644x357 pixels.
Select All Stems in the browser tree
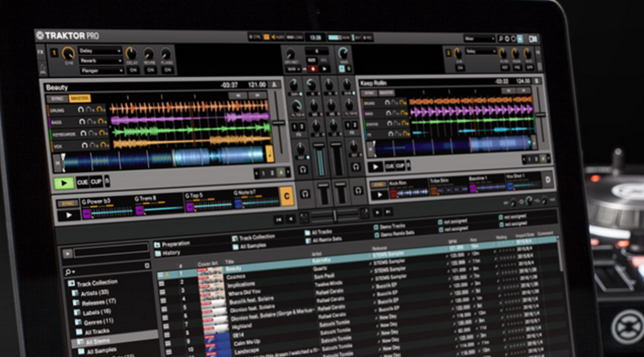(x=98, y=341)
